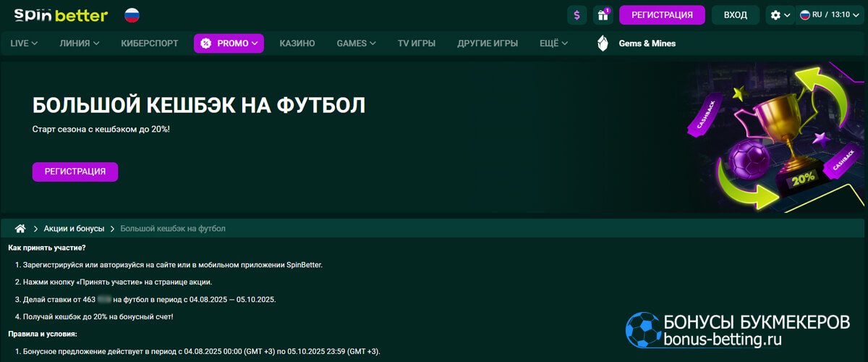Open the RU language and time selector

(829, 15)
